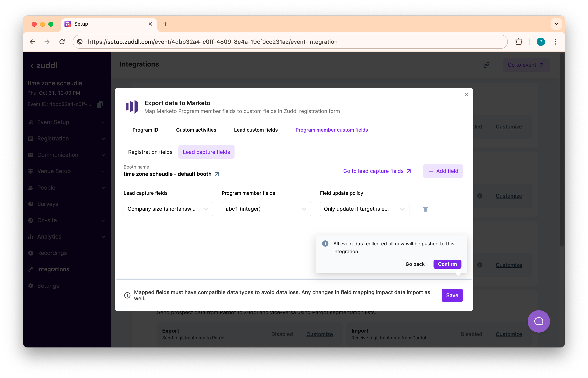Screen dimensions: 588x378
Task: Delete the Company size field mapping
Action: pyautogui.click(x=425, y=209)
